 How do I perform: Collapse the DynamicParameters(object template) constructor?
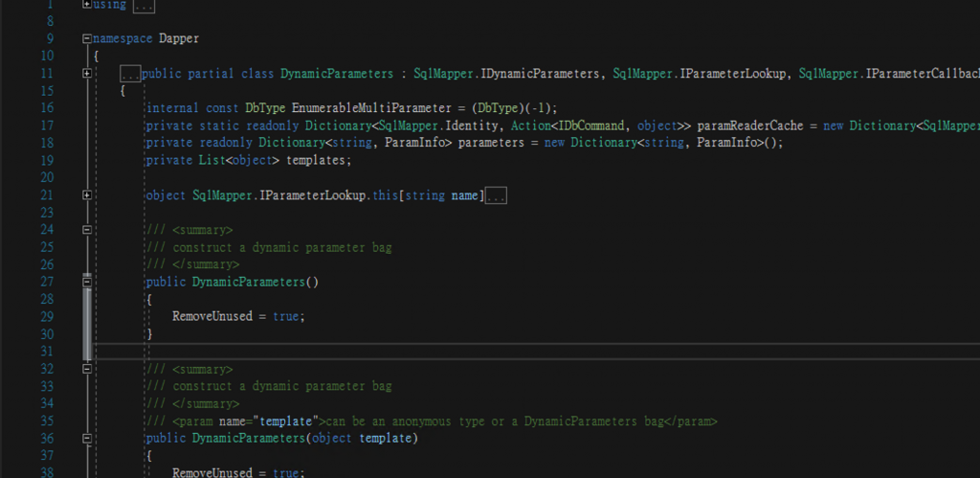tap(87, 439)
